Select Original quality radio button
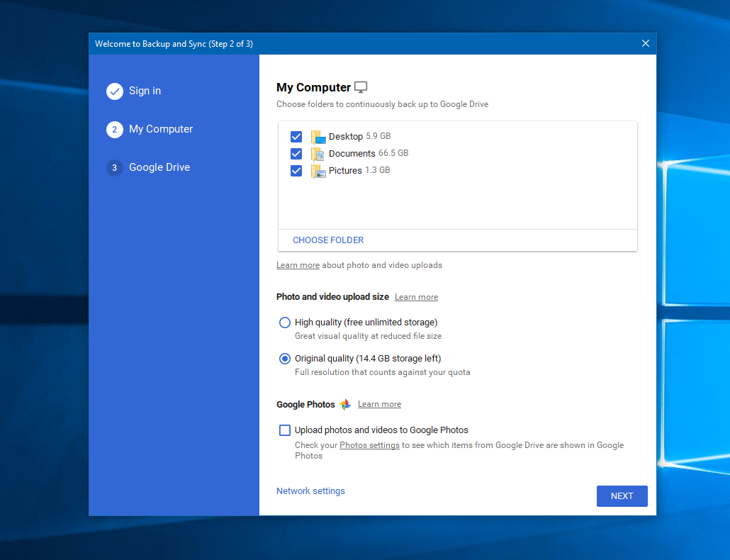This screenshot has height=560, width=730. click(284, 359)
